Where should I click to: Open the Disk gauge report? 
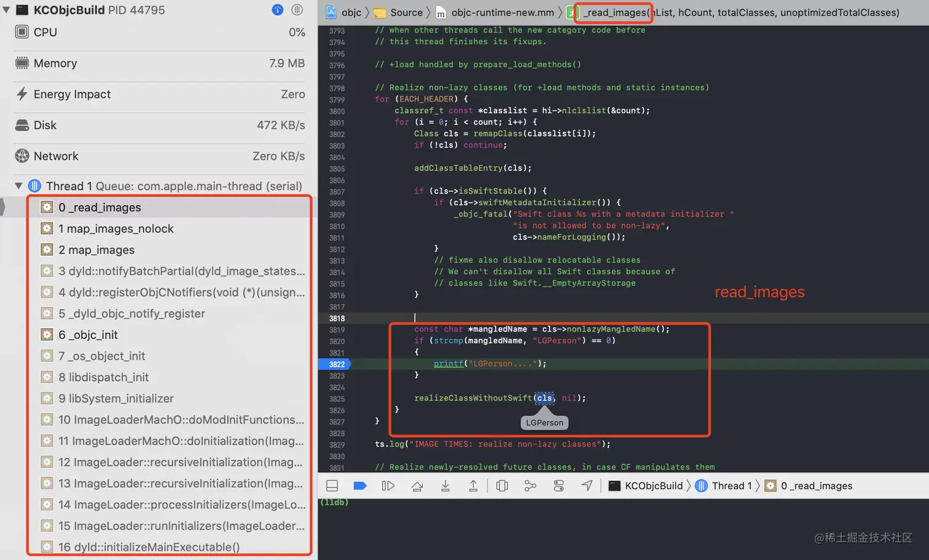point(159,125)
